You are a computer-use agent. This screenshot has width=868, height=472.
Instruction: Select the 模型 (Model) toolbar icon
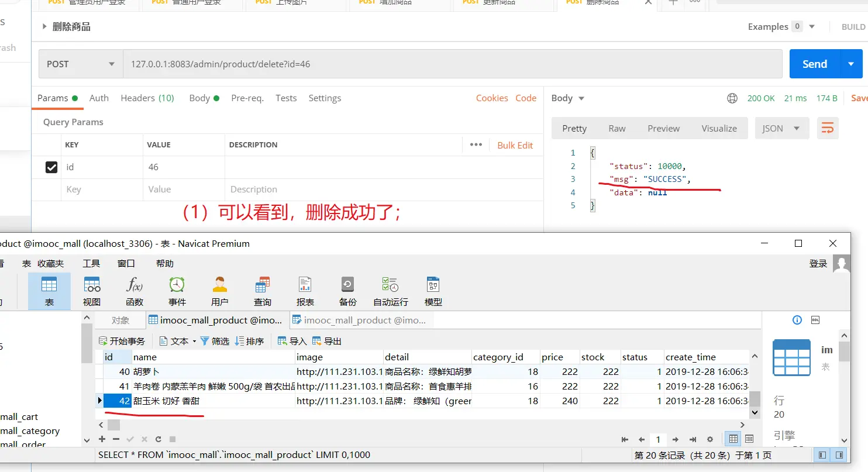[433, 291]
